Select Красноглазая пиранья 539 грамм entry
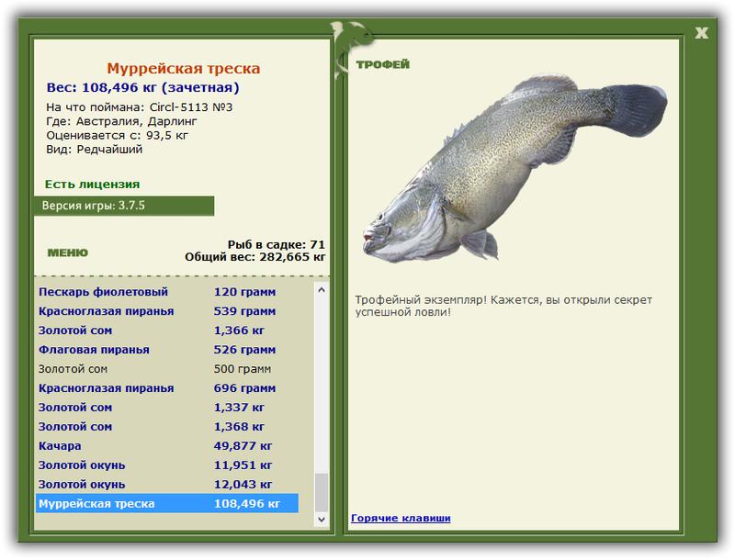 pyautogui.click(x=167, y=311)
